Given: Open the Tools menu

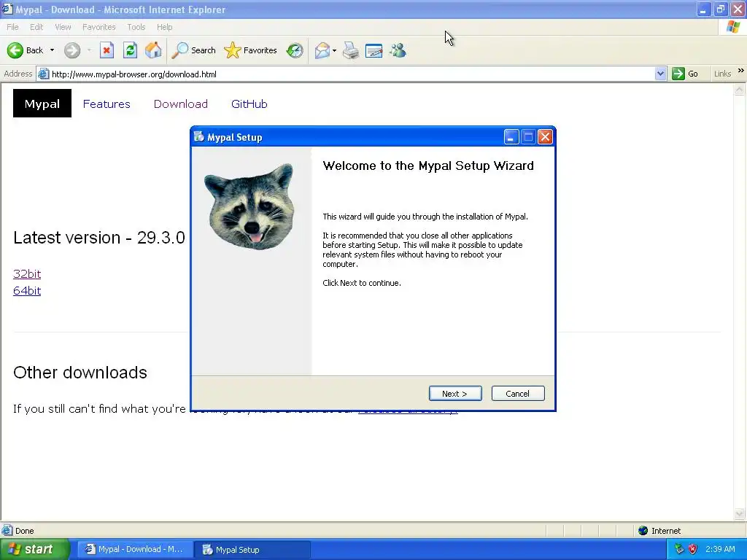Looking at the screenshot, I should (136, 27).
